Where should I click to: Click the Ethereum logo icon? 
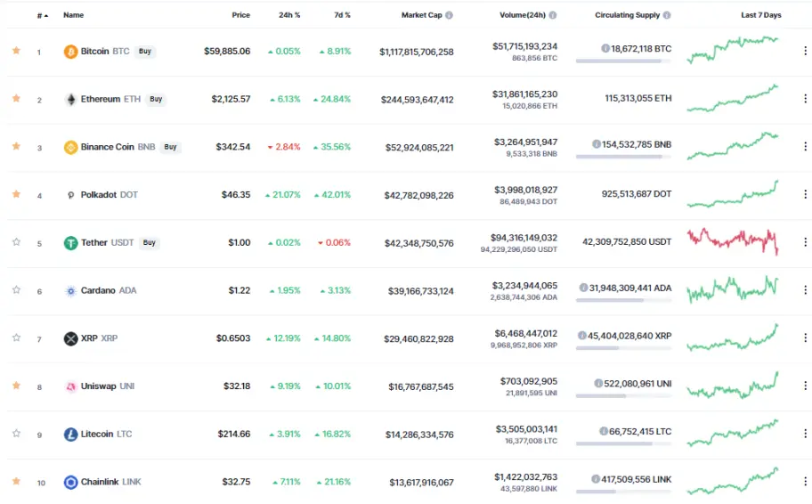(x=70, y=99)
